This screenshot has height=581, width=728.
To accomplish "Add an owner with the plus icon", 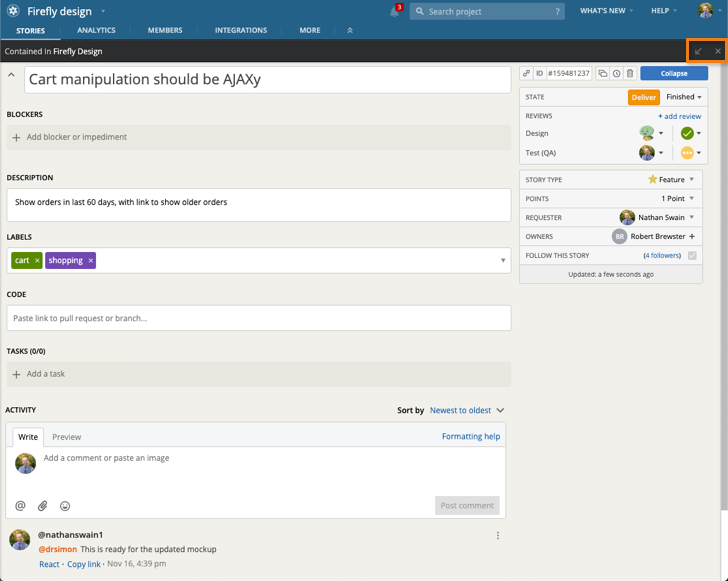I will pyautogui.click(x=692, y=236).
